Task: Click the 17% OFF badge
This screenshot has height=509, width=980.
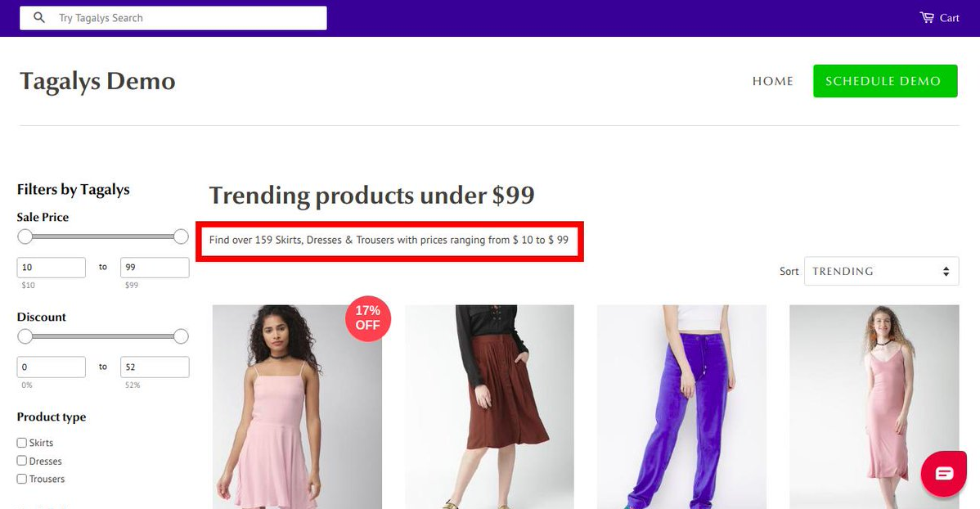Action: (x=367, y=318)
